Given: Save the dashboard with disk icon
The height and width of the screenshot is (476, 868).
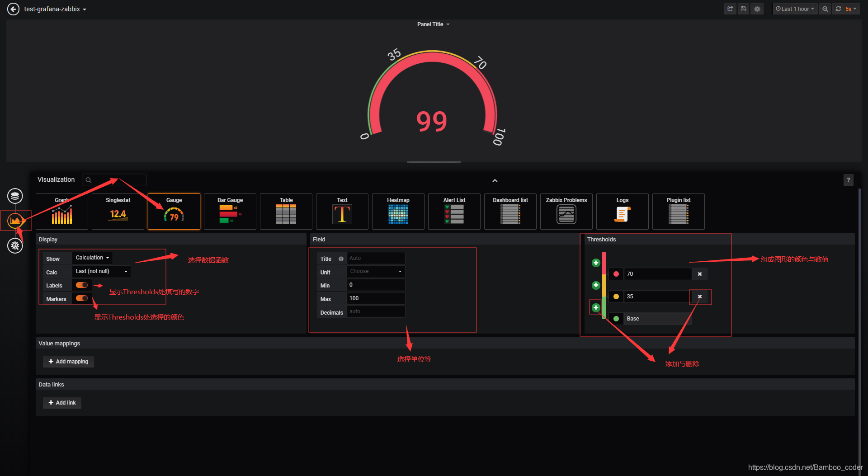Looking at the screenshot, I should click(x=743, y=9).
